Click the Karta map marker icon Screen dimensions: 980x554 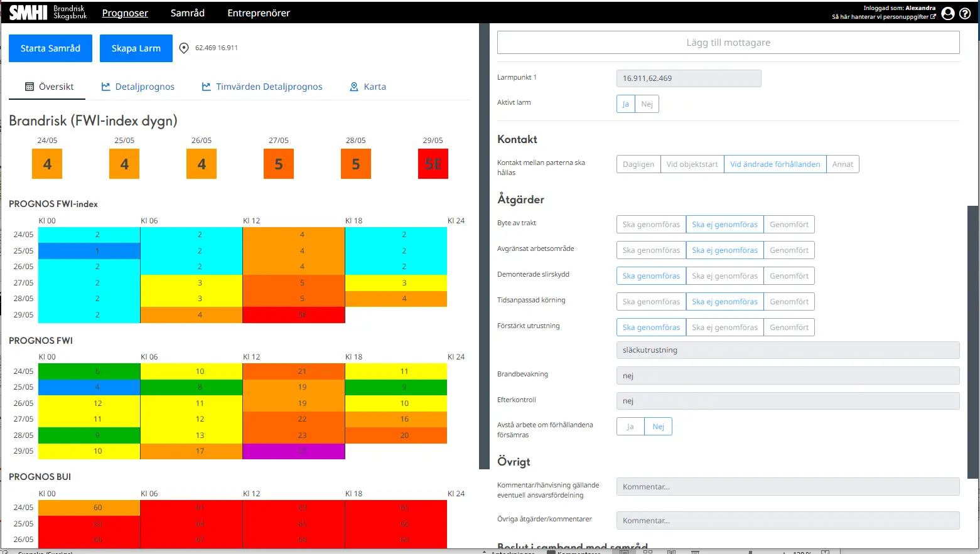click(x=354, y=87)
